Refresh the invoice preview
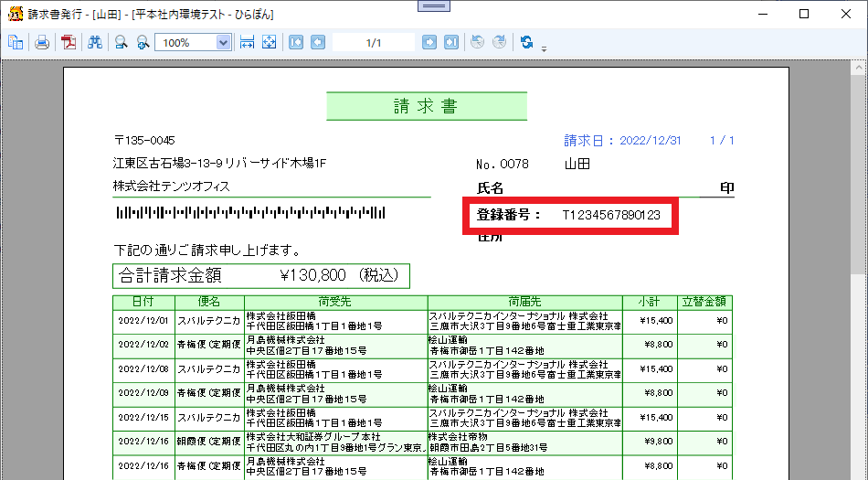Image resolution: width=868 pixels, height=480 pixels. (526, 42)
